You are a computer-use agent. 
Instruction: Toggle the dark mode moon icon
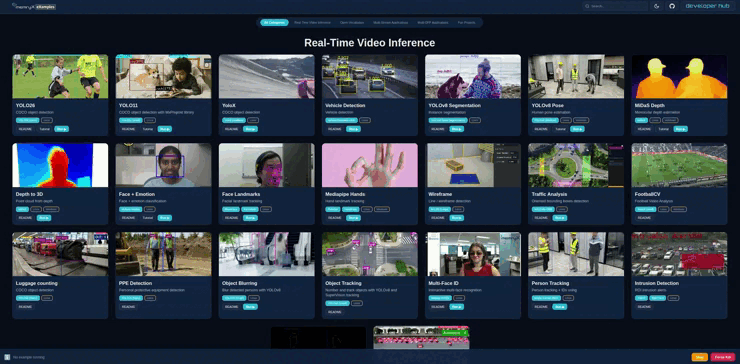657,6
